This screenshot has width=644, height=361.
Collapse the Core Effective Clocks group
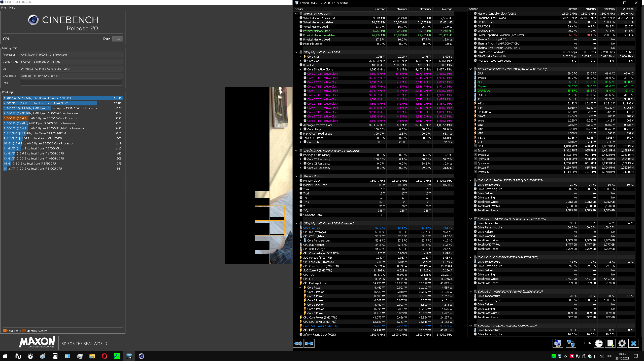pyautogui.click(x=300, y=69)
